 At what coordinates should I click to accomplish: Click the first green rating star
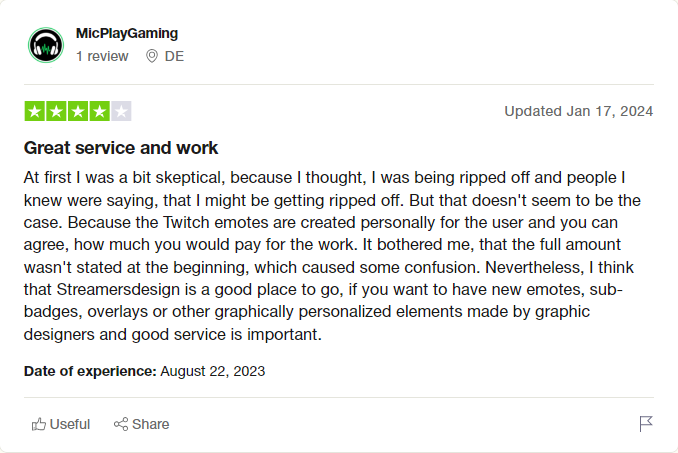pos(34,111)
